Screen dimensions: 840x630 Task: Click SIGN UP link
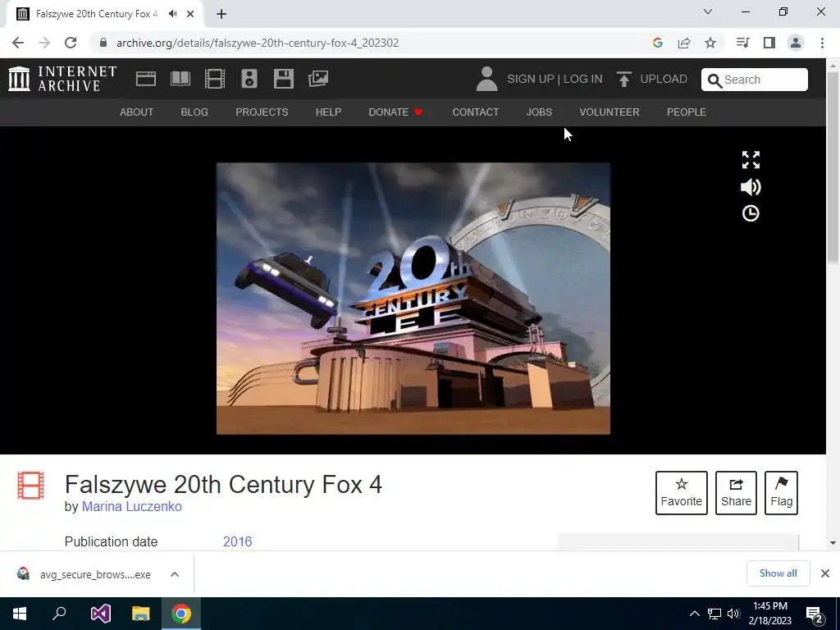[x=531, y=79]
